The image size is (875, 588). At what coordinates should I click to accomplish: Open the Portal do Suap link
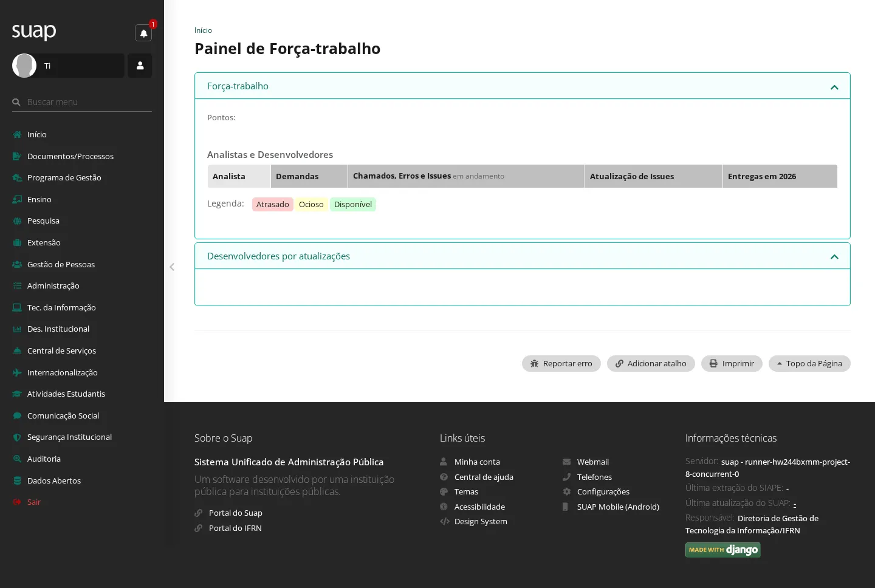[236, 513]
